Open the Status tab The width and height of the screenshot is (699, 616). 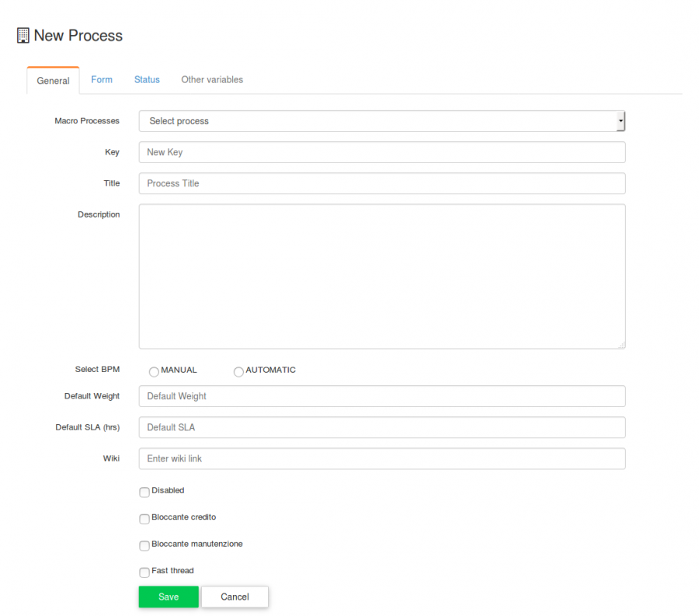[147, 79]
